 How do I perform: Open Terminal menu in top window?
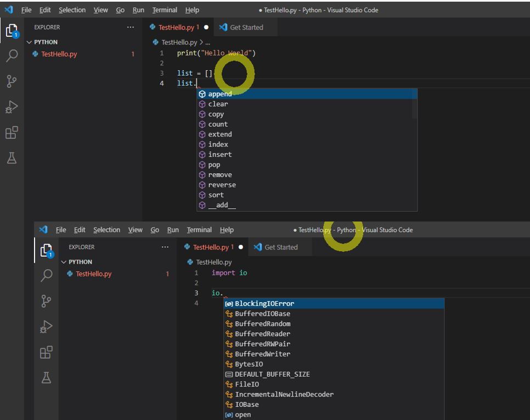point(165,10)
